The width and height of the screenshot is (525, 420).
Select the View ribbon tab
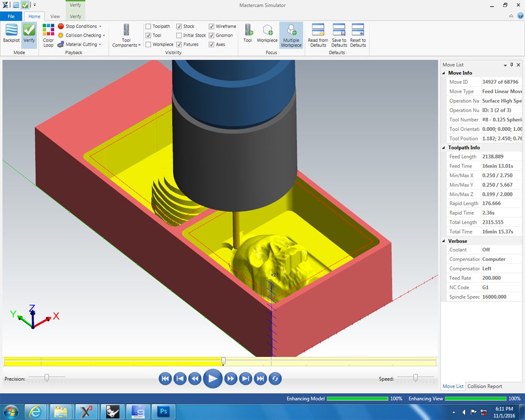pos(55,16)
